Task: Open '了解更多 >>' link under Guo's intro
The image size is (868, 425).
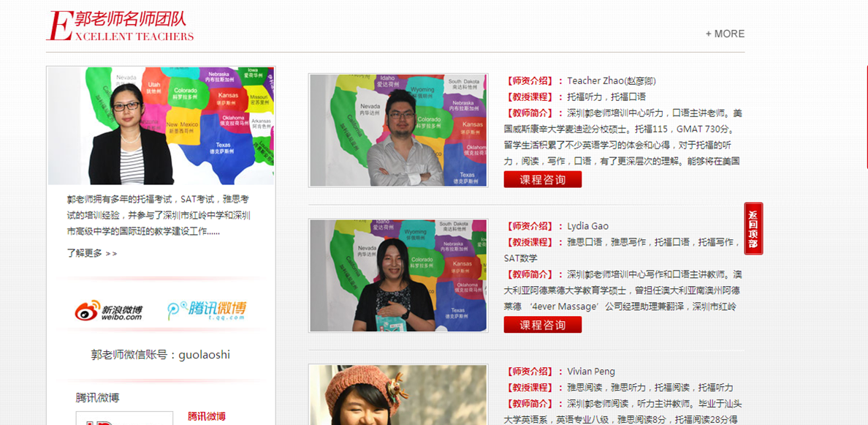Action: (91, 253)
